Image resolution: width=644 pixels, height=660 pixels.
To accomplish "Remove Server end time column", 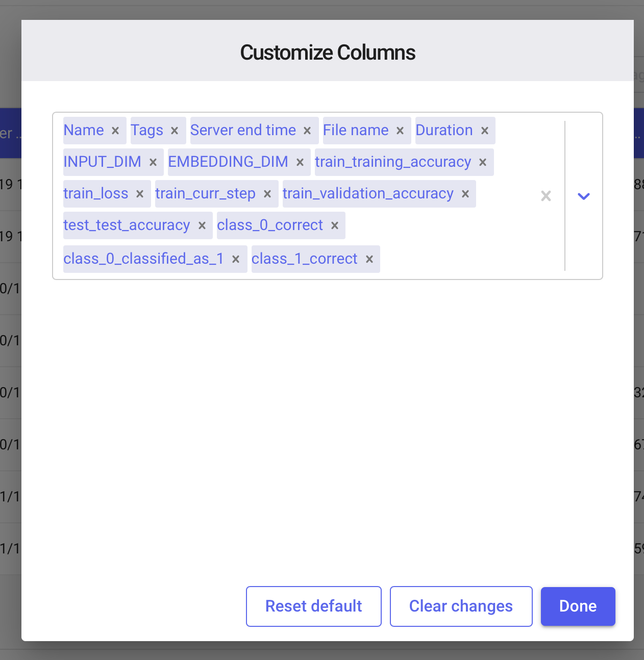I will pos(307,131).
